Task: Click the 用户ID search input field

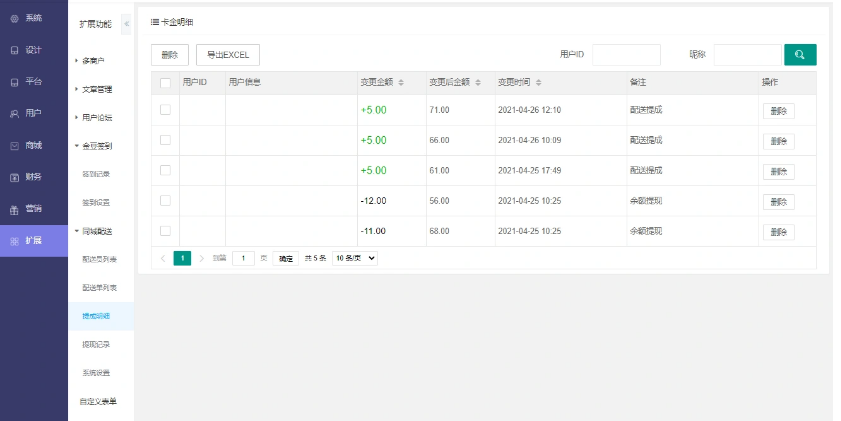Action: click(626, 55)
